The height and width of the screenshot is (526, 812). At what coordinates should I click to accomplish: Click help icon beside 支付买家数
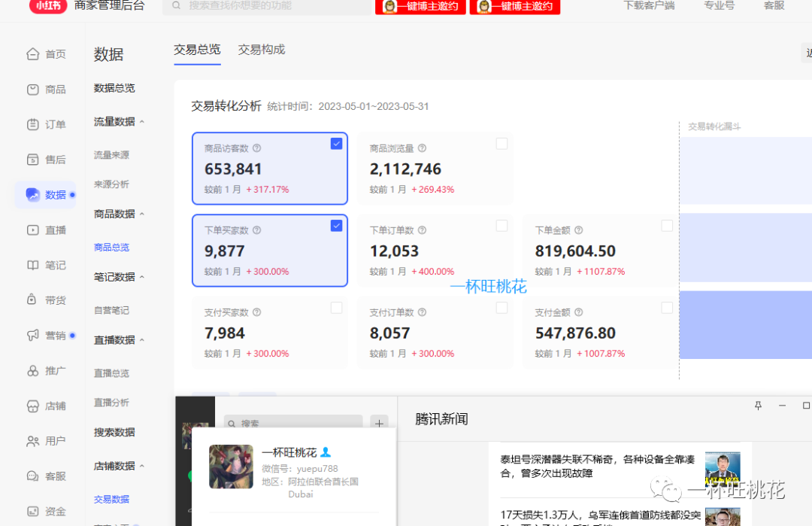(x=257, y=312)
